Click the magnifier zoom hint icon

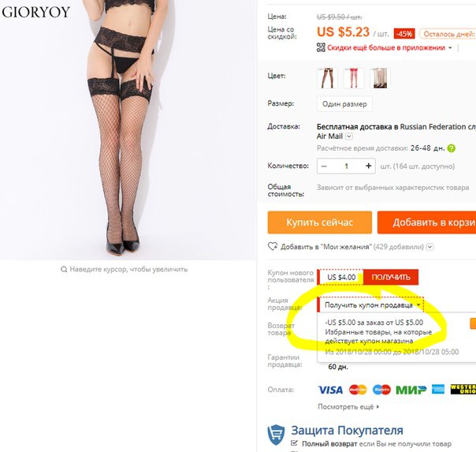coord(64,269)
